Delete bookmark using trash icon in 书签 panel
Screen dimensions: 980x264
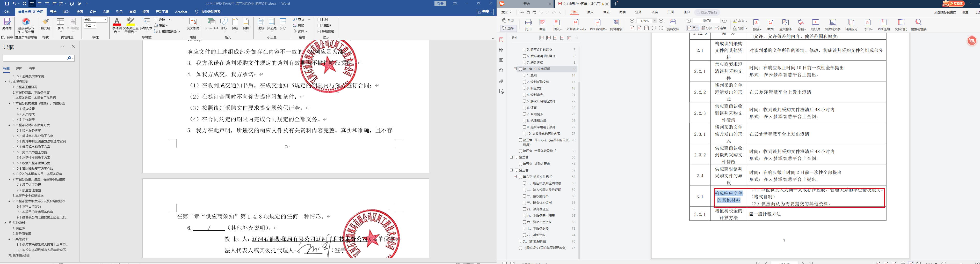pyautogui.click(x=570, y=38)
